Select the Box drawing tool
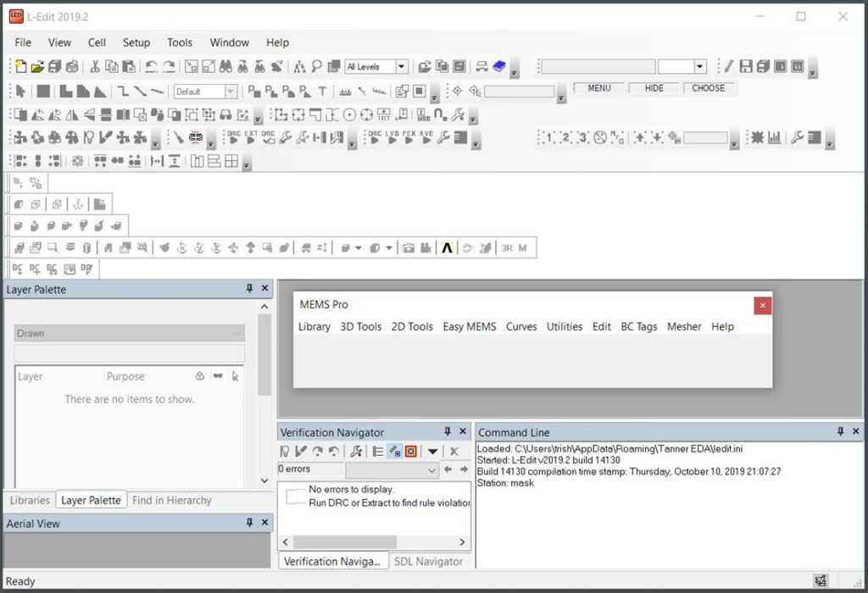868x593 pixels. pyautogui.click(x=43, y=91)
